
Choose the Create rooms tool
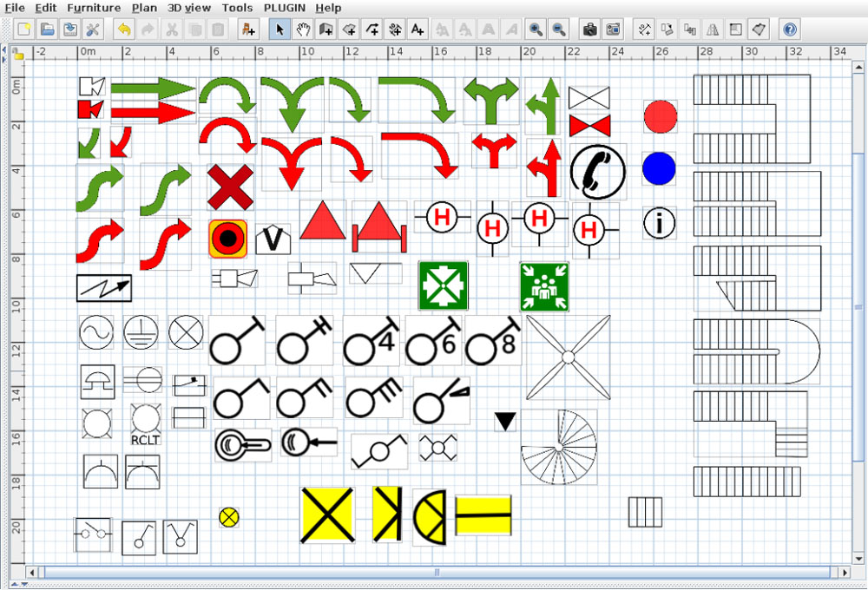coord(350,29)
